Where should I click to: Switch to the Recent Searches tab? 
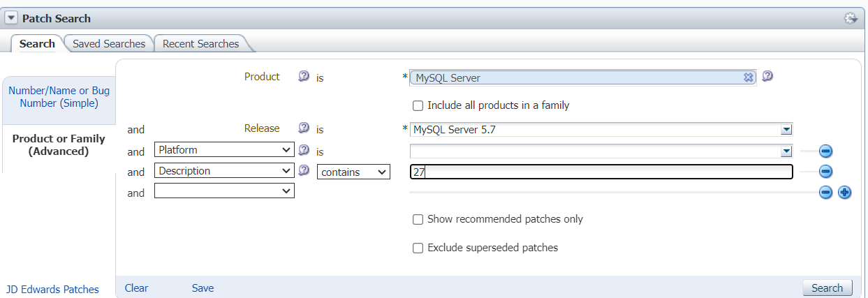(200, 43)
